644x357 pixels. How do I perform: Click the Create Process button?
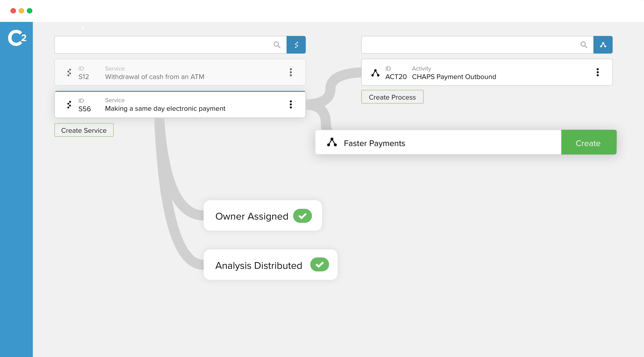tap(392, 97)
